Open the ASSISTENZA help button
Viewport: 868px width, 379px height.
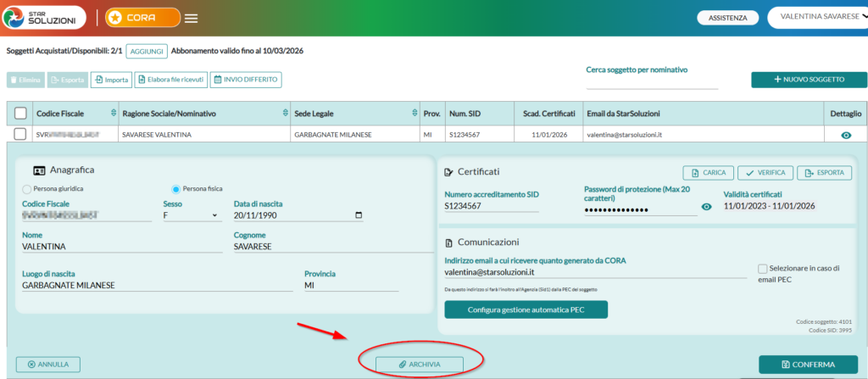[728, 19]
